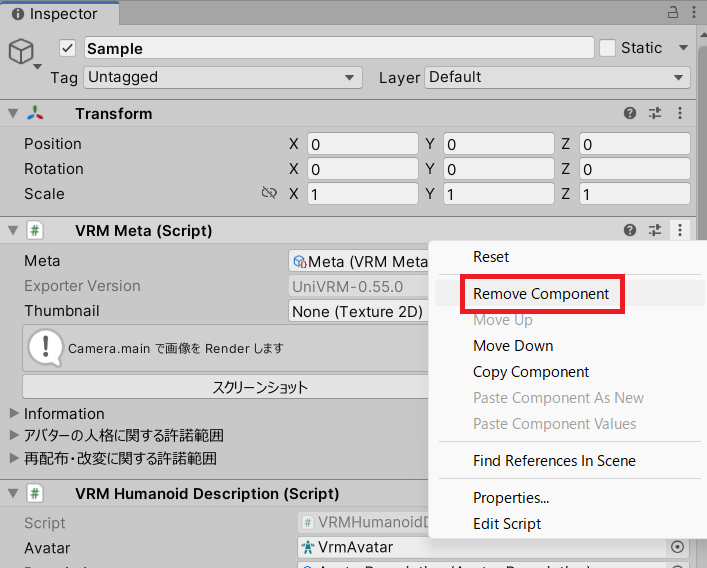The width and height of the screenshot is (707, 568).
Task: Click the Scale constrain proportions link icon
Action: tap(268, 194)
